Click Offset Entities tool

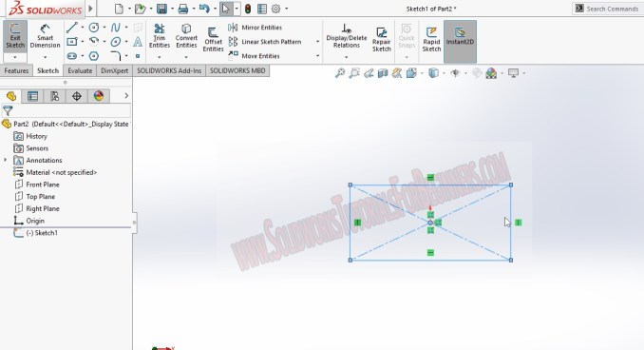(x=213, y=40)
